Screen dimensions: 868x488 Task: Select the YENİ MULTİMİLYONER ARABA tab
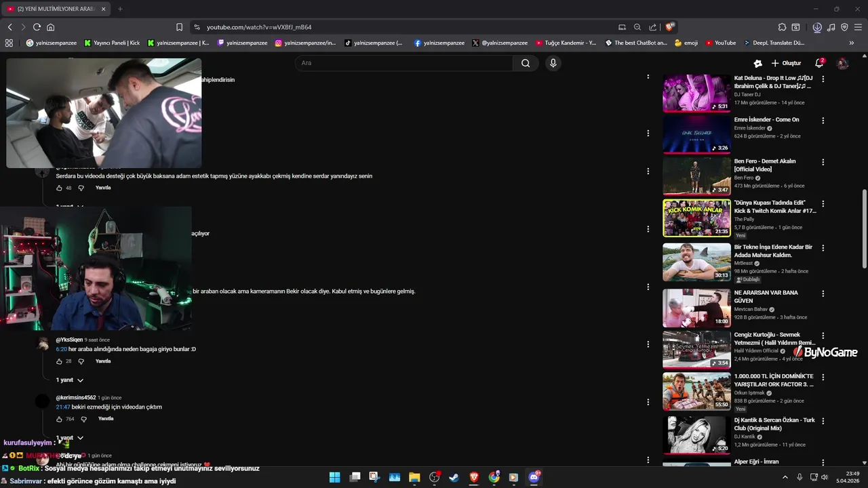tap(56, 9)
